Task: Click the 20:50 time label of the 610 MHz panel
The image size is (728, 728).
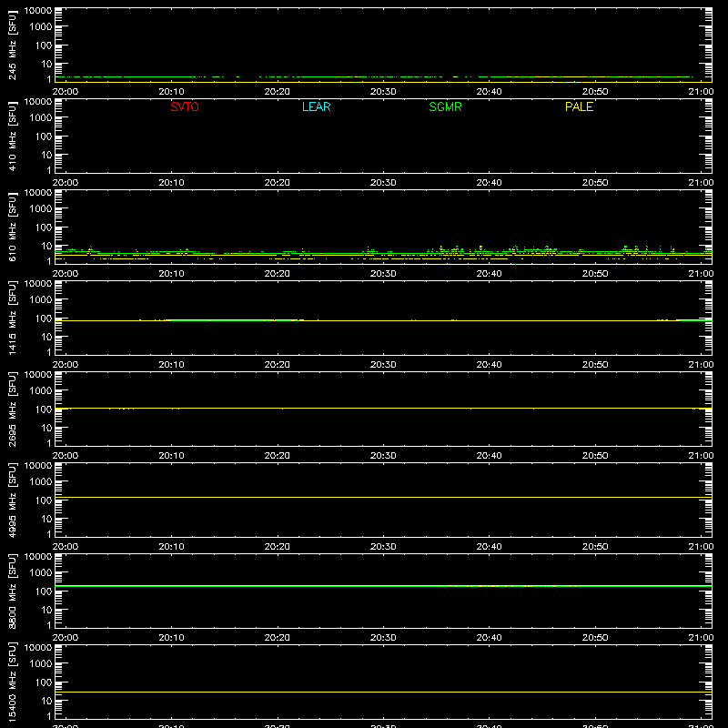Action: (595, 274)
